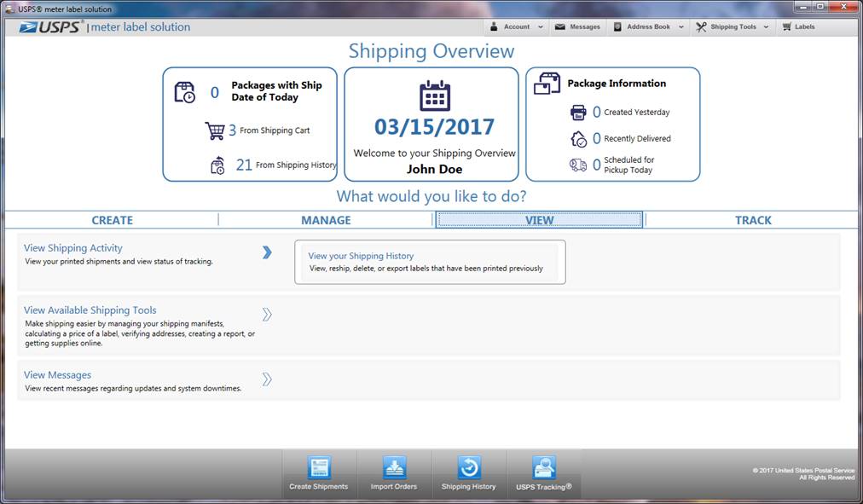The width and height of the screenshot is (863, 504).
Task: Click the View Shipping Activity link
Action: 73,248
